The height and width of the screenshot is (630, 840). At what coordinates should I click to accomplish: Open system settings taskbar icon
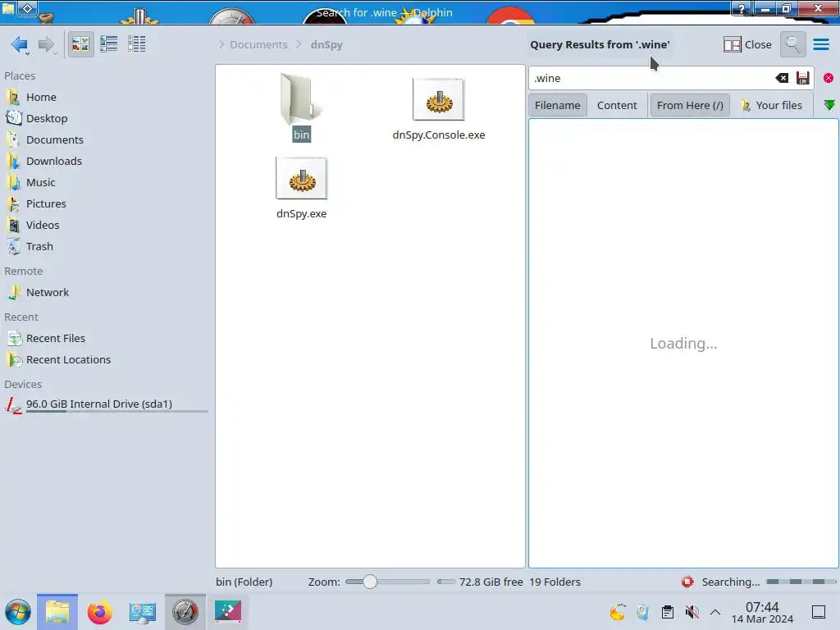[x=143, y=612]
